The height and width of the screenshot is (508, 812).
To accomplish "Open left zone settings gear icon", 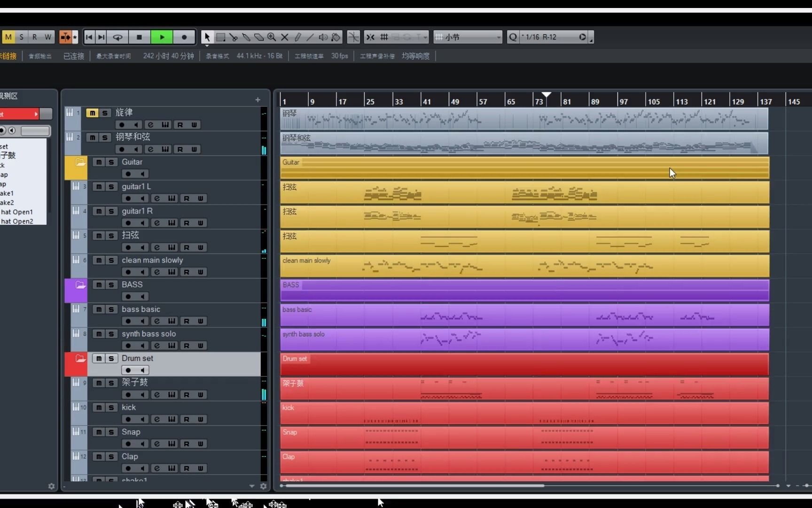I will [x=51, y=486].
